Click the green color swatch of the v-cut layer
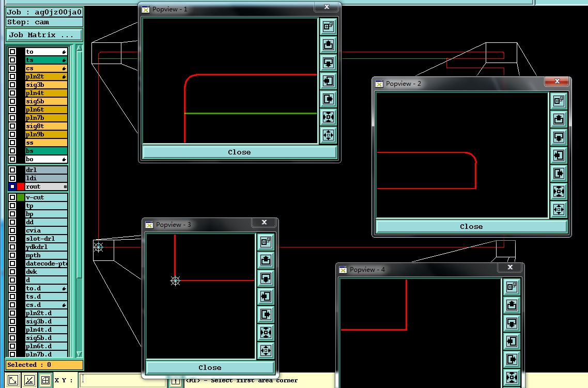The image size is (588, 388). pyautogui.click(x=21, y=197)
